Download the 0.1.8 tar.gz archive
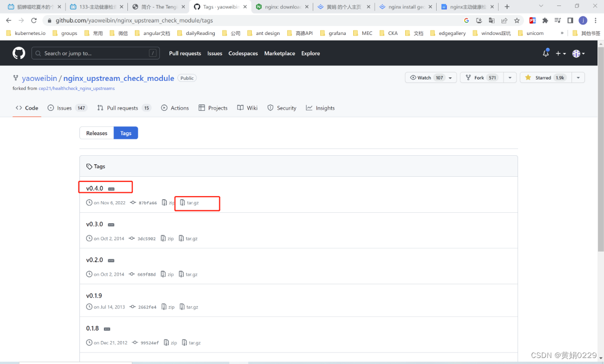Screen dimensions: 604x364 click(191, 343)
